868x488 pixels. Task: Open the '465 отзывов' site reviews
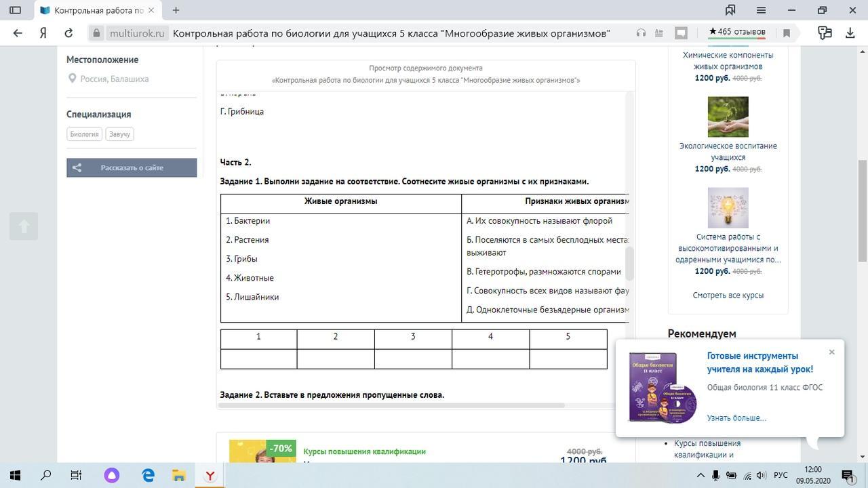pyautogui.click(x=737, y=32)
